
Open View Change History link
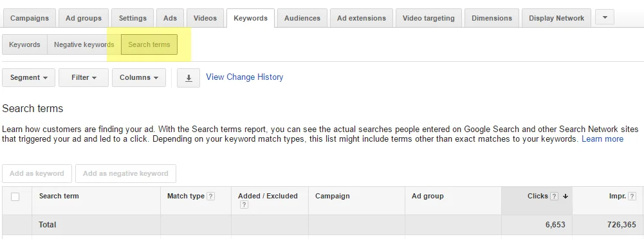(244, 77)
